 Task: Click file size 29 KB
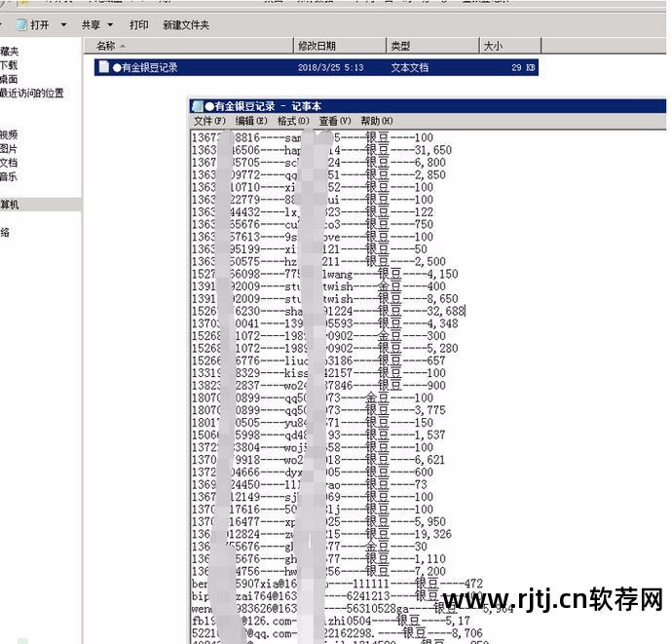[x=523, y=67]
